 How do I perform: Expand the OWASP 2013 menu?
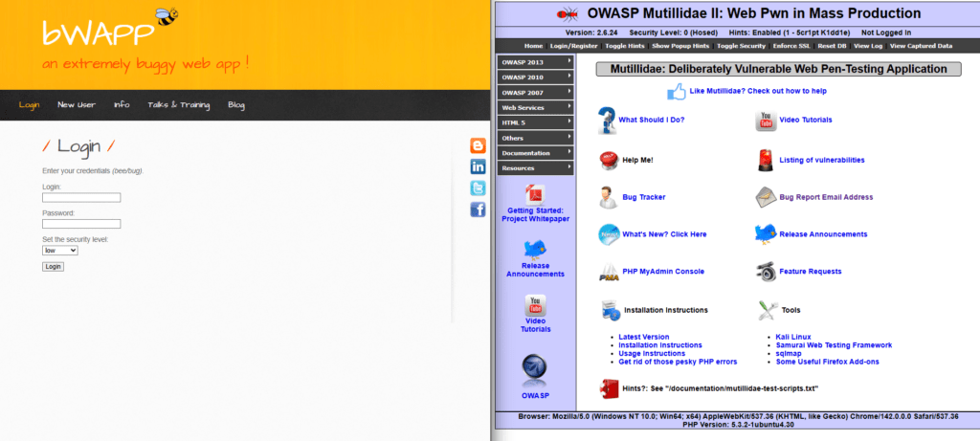pyautogui.click(x=535, y=62)
